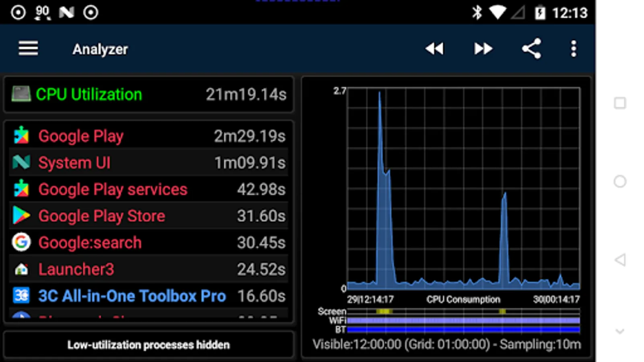Tap the Bluetooth status bar icon

477,12
